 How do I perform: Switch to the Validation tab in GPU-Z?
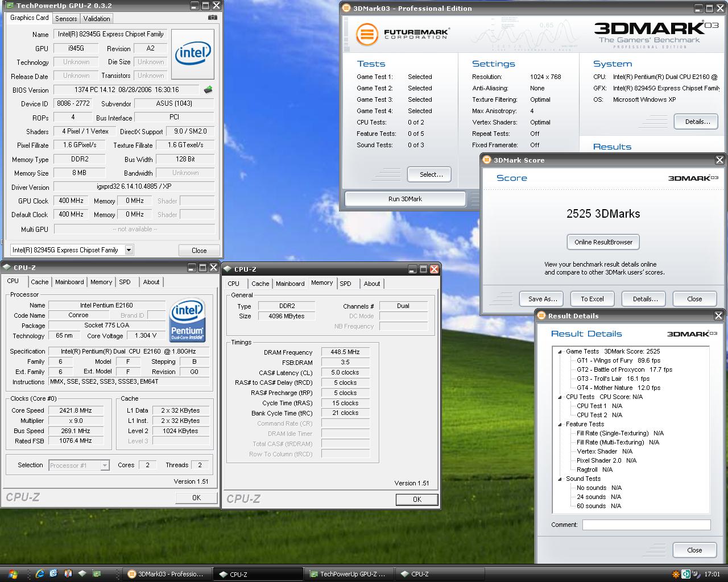97,18
